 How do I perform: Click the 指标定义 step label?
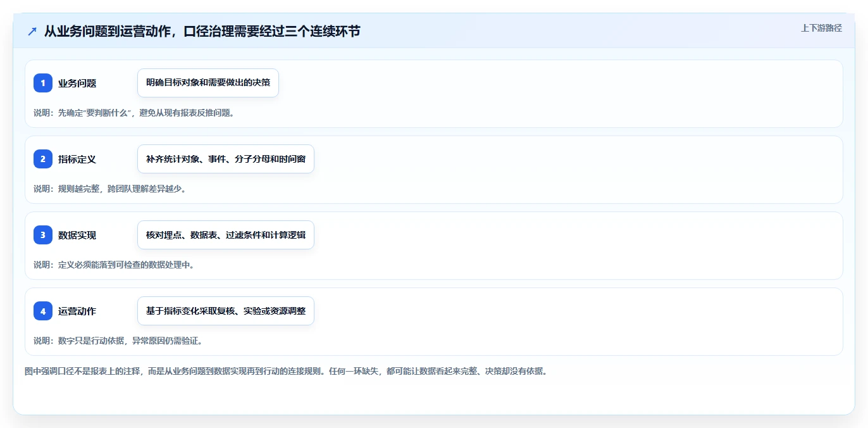point(77,159)
